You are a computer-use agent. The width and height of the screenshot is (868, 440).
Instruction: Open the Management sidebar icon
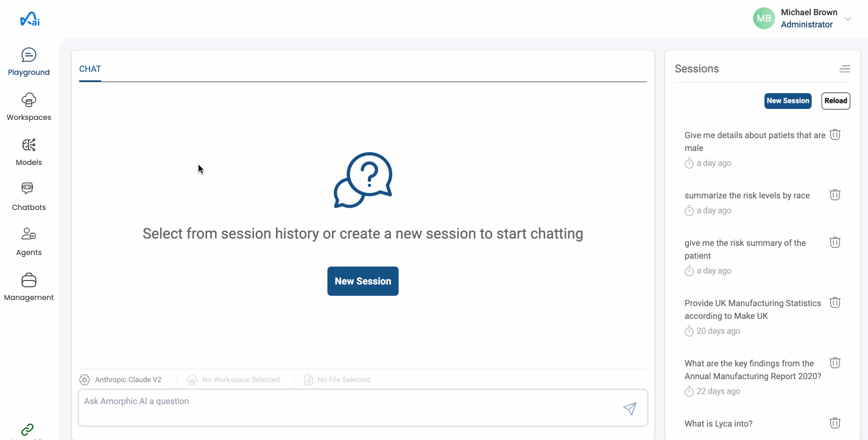[x=29, y=280]
